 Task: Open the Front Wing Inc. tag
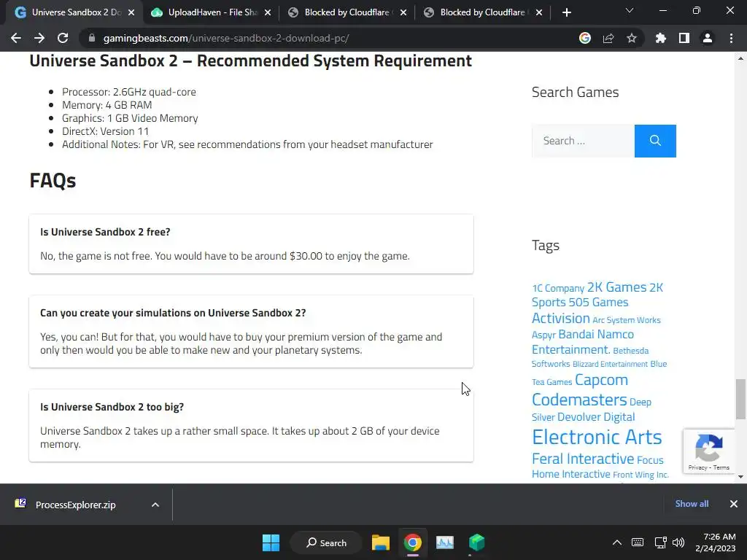[640, 475]
